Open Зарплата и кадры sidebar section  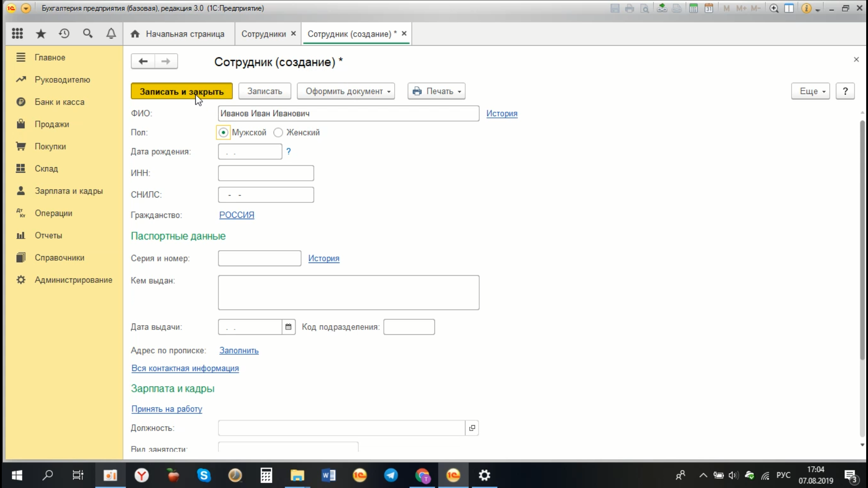point(68,191)
